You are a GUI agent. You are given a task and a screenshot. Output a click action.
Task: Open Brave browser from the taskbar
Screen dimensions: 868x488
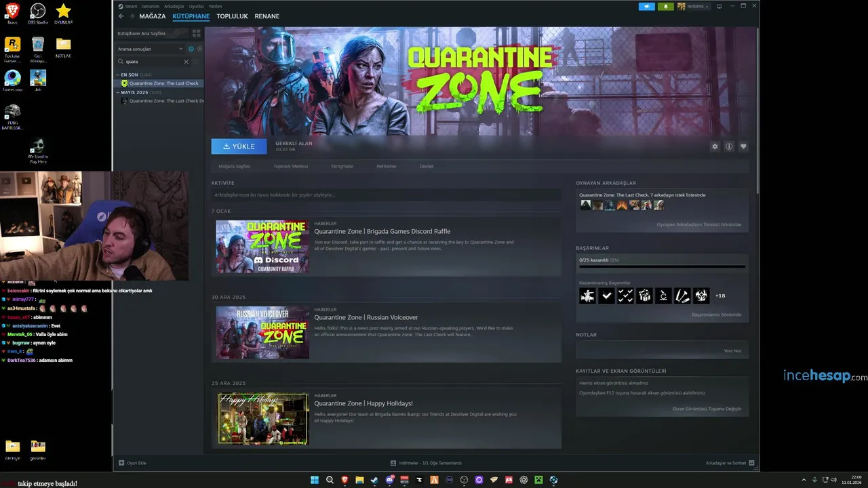344,480
